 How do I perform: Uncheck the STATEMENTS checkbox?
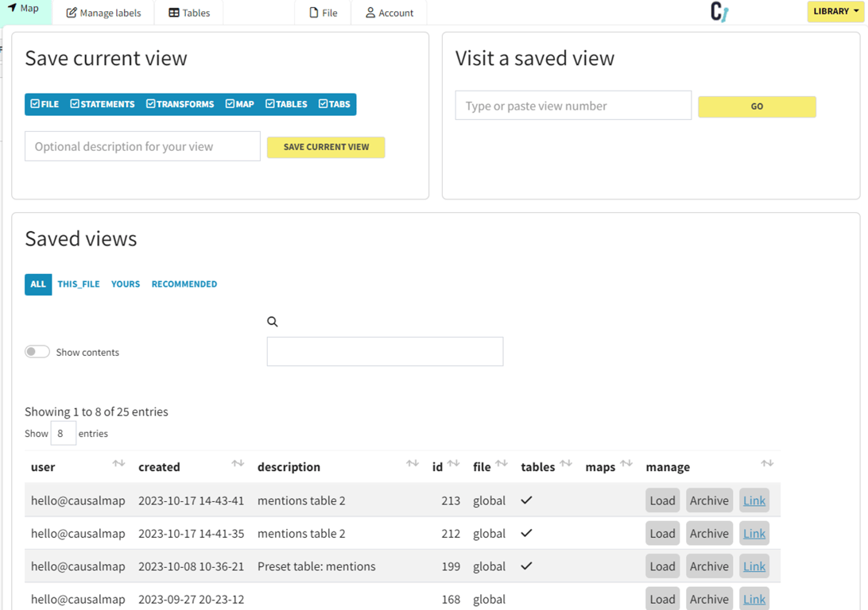[x=75, y=104]
